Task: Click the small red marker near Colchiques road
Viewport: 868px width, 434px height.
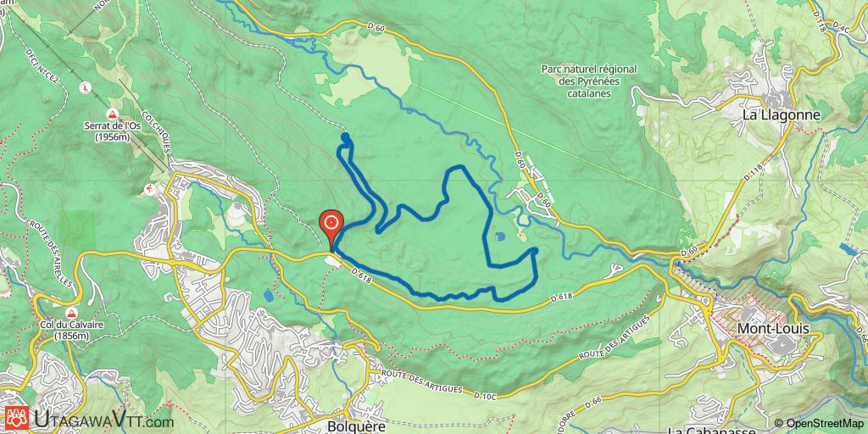Action: point(149,189)
